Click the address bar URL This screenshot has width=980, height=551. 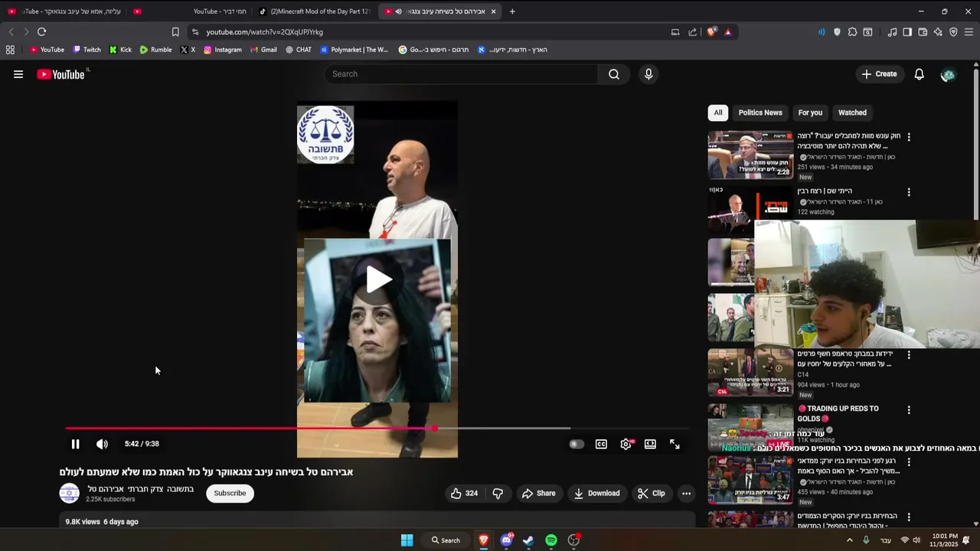[x=264, y=32]
